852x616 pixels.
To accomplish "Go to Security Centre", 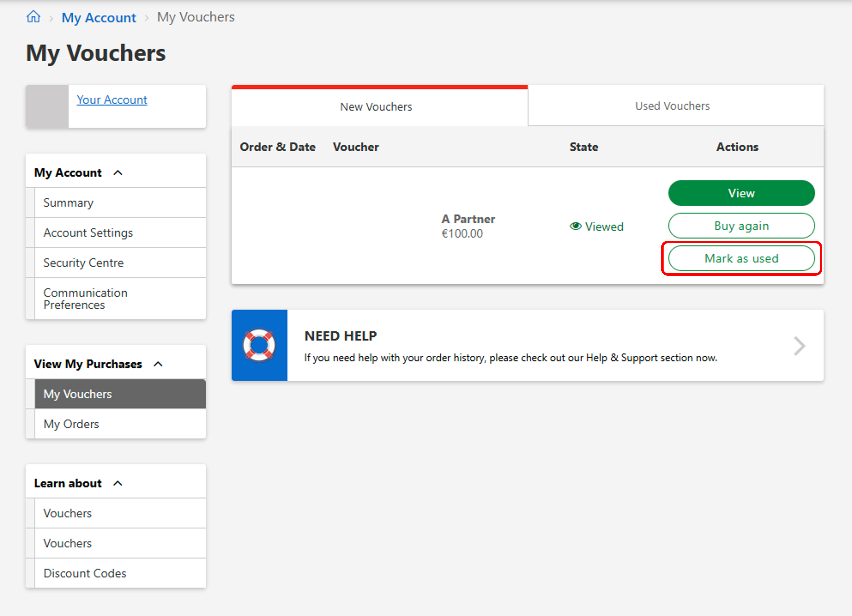I will 120,262.
